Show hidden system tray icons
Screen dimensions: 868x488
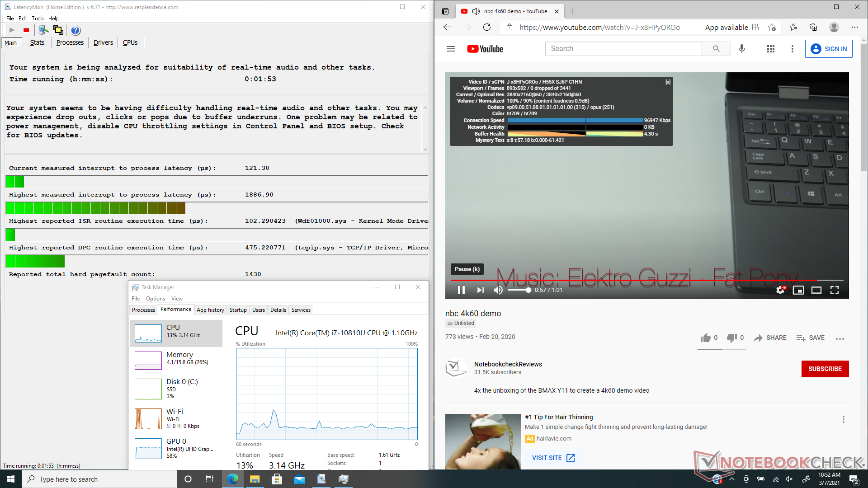tap(732, 479)
